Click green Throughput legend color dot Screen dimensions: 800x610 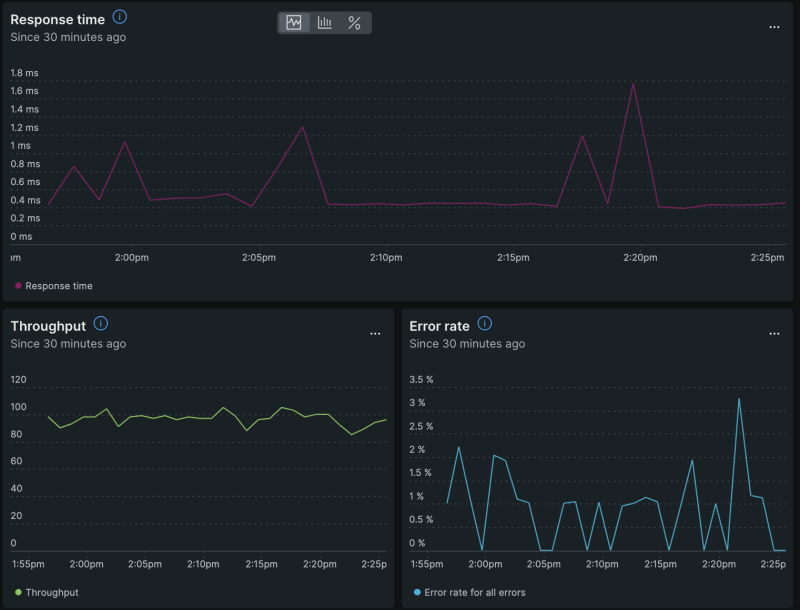coord(18,592)
